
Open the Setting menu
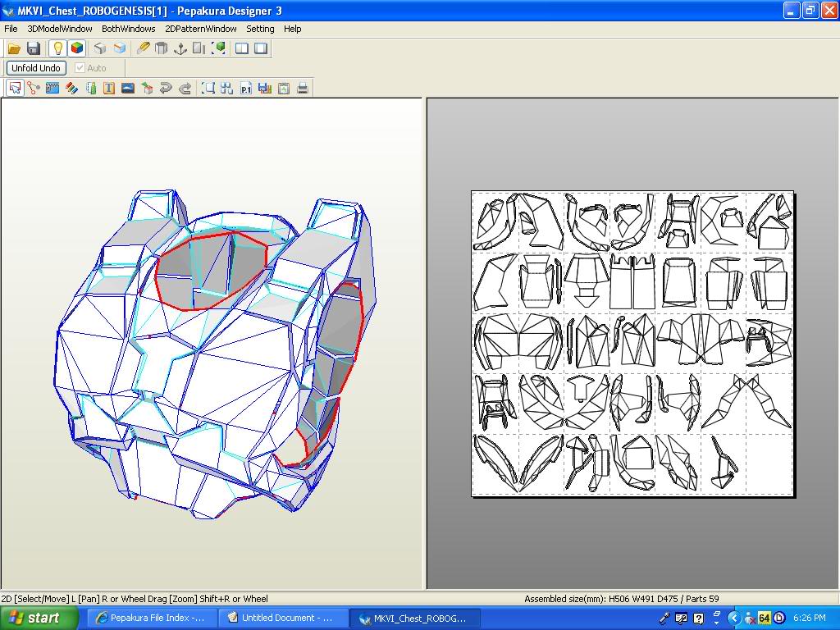coord(260,29)
